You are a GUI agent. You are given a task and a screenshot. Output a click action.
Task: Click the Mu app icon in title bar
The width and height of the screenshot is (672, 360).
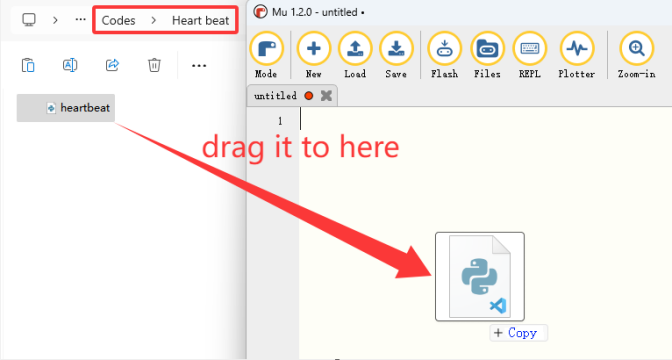tap(260, 12)
